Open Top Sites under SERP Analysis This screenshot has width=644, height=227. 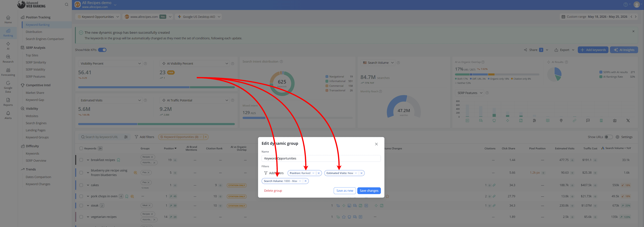click(32, 55)
